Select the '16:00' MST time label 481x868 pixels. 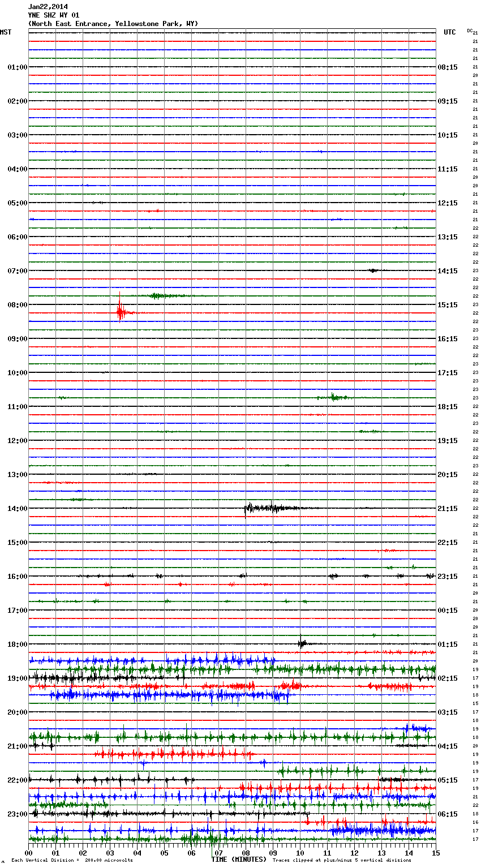(18, 577)
